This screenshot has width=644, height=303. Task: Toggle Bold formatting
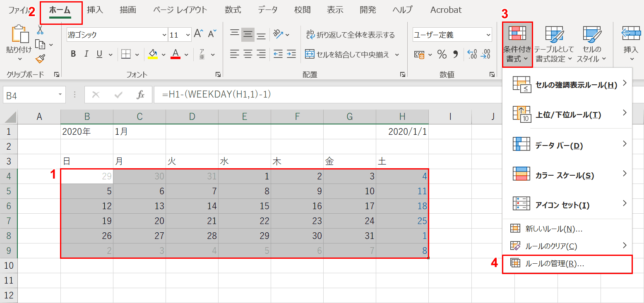[x=73, y=54]
